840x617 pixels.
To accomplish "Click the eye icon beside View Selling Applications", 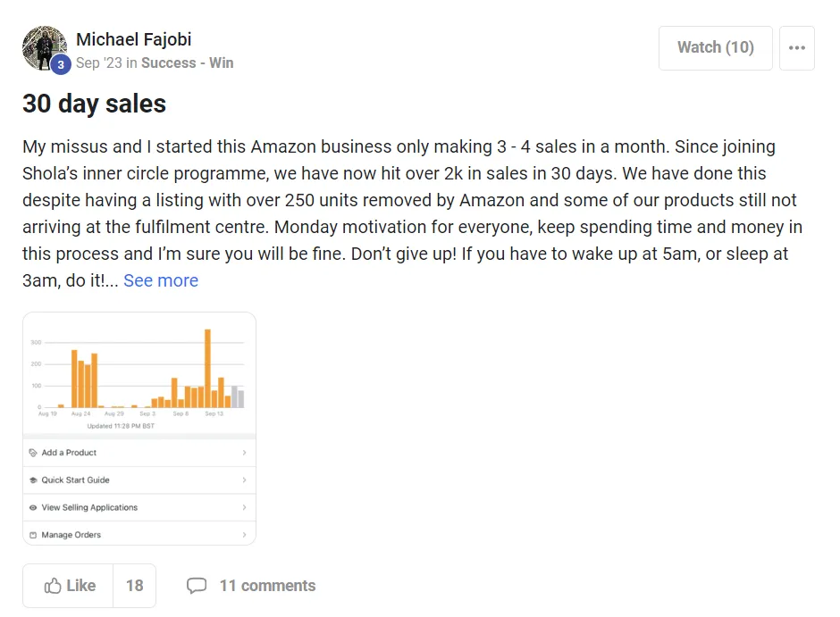I will tap(33, 507).
